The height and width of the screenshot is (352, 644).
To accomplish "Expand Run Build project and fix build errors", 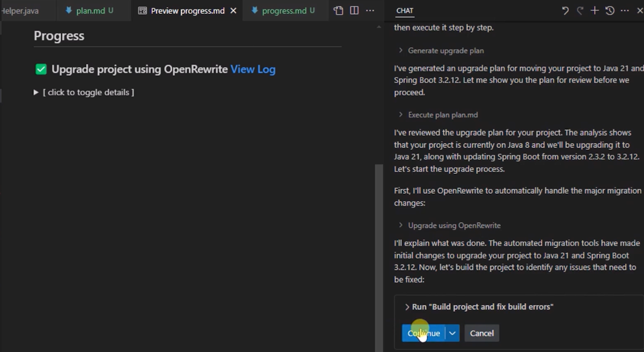I will pos(479,307).
